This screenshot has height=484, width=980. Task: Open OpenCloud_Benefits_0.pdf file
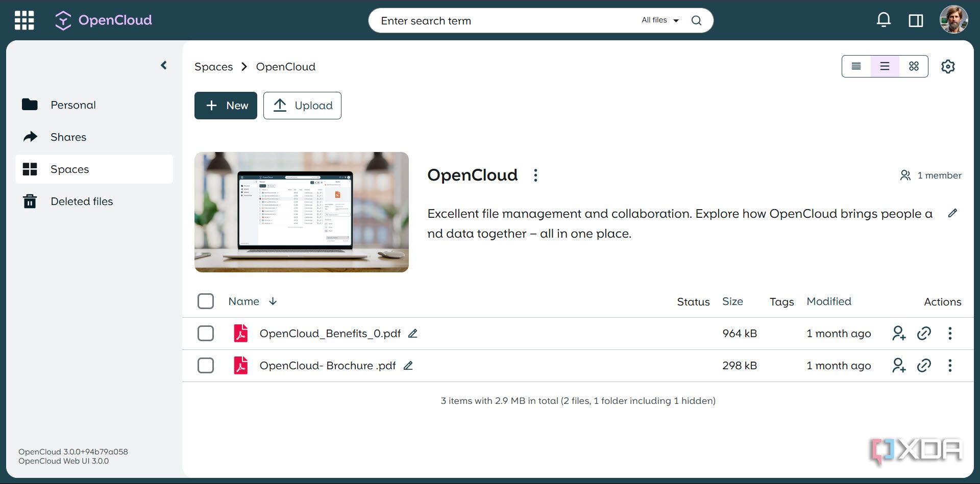[330, 334]
